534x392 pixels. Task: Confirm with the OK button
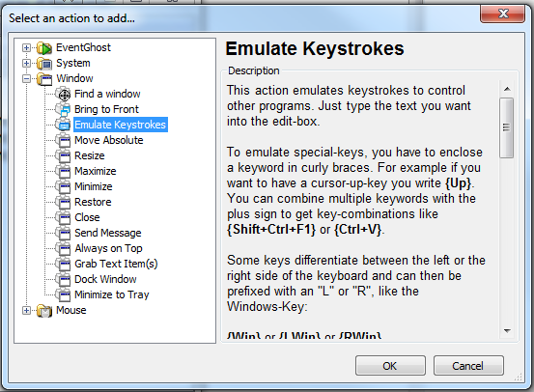(x=390, y=366)
